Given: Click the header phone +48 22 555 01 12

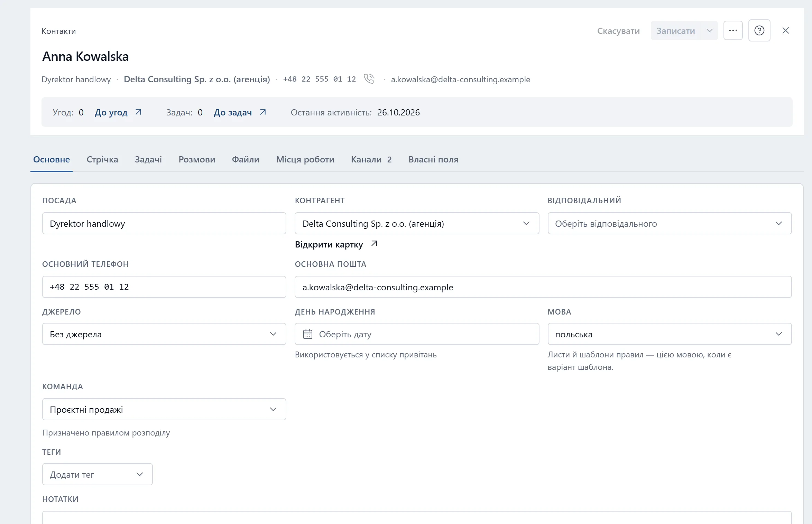Looking at the screenshot, I should 319,79.
